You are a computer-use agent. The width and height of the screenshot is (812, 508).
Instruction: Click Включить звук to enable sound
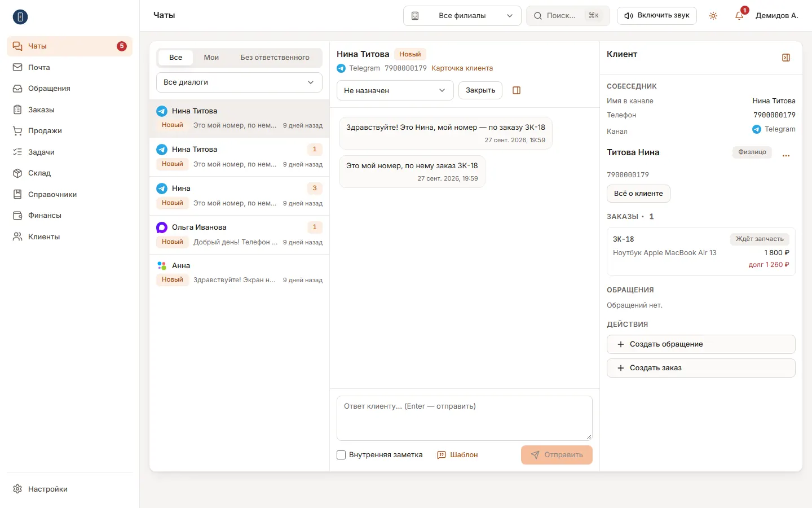click(x=657, y=16)
